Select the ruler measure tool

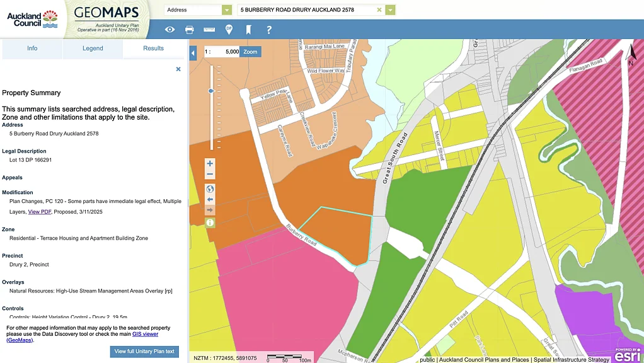coord(209,30)
